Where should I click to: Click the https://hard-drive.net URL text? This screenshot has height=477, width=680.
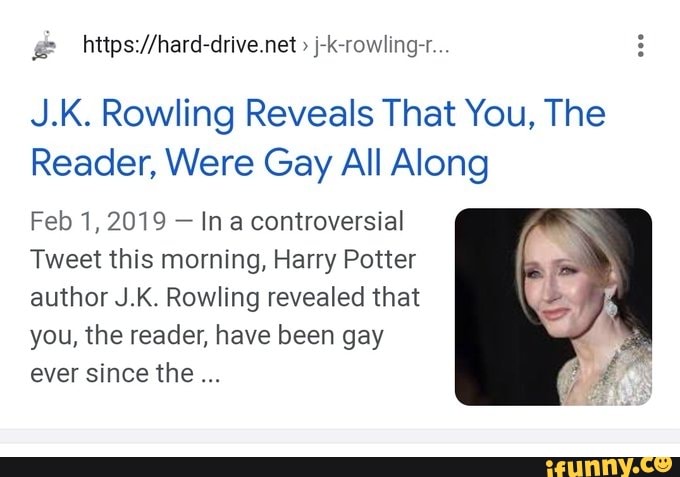pyautogui.click(x=189, y=45)
